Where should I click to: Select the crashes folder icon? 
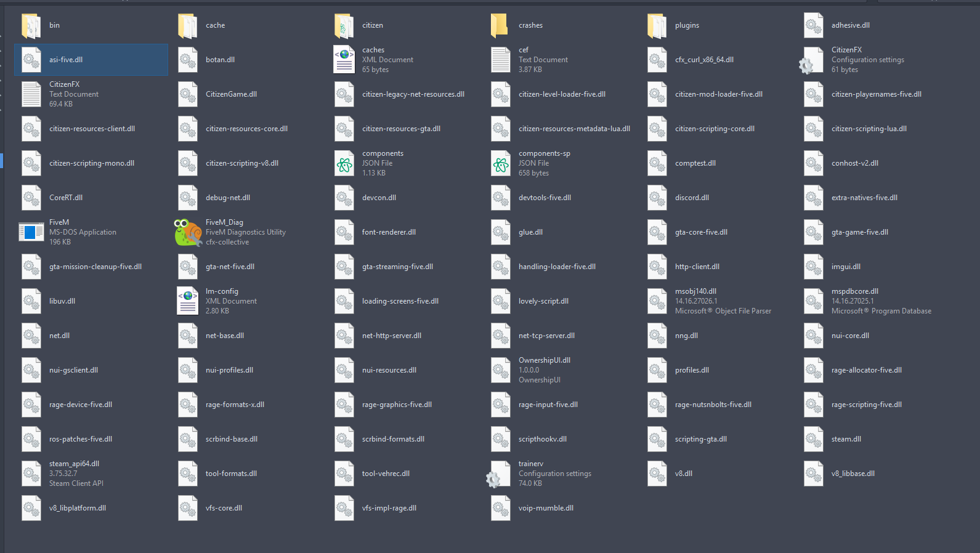click(500, 25)
